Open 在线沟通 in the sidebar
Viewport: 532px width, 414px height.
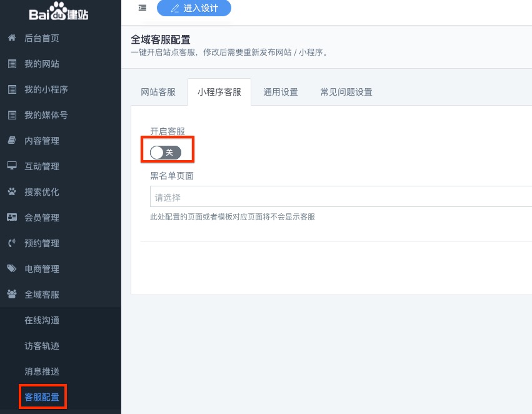[x=42, y=320]
